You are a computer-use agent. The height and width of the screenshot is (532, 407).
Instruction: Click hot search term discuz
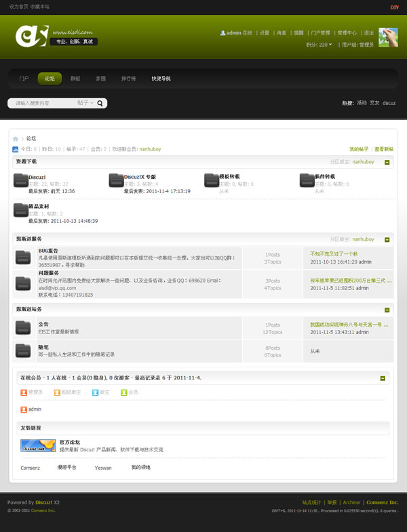[389, 103]
